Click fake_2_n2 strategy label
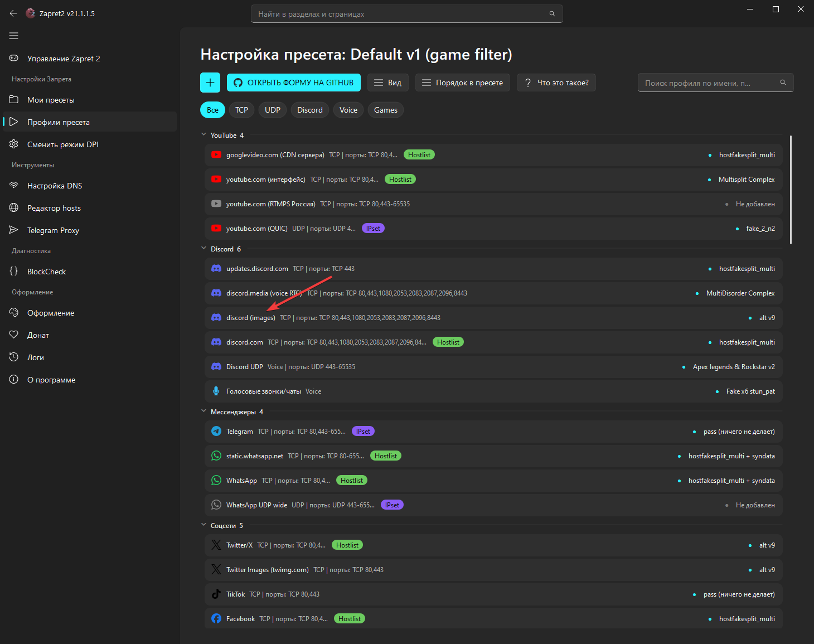The width and height of the screenshot is (814, 644). 760,229
